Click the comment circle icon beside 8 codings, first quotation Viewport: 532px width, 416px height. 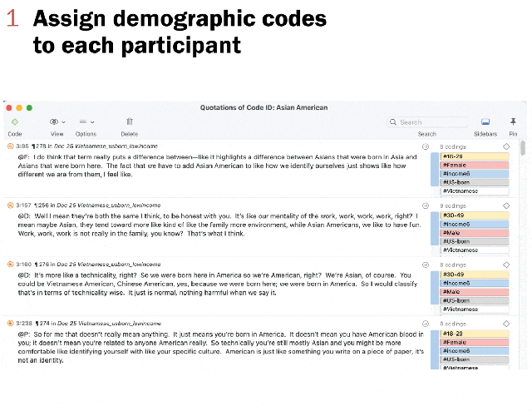point(426,146)
